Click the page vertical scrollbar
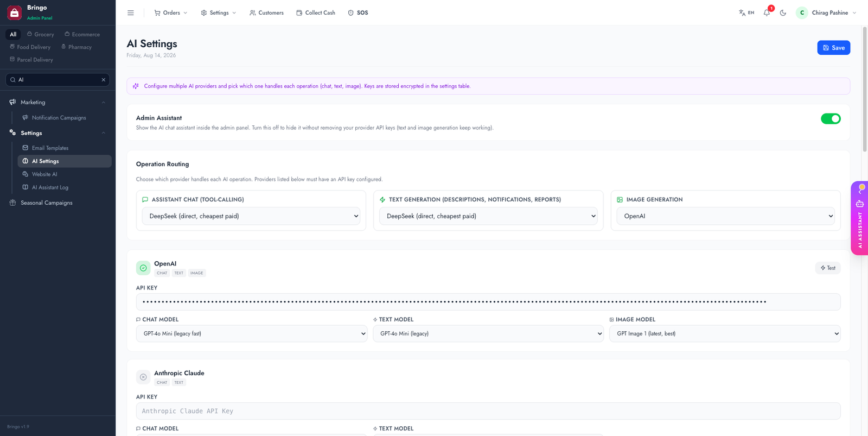The width and height of the screenshot is (868, 436). pos(865,90)
